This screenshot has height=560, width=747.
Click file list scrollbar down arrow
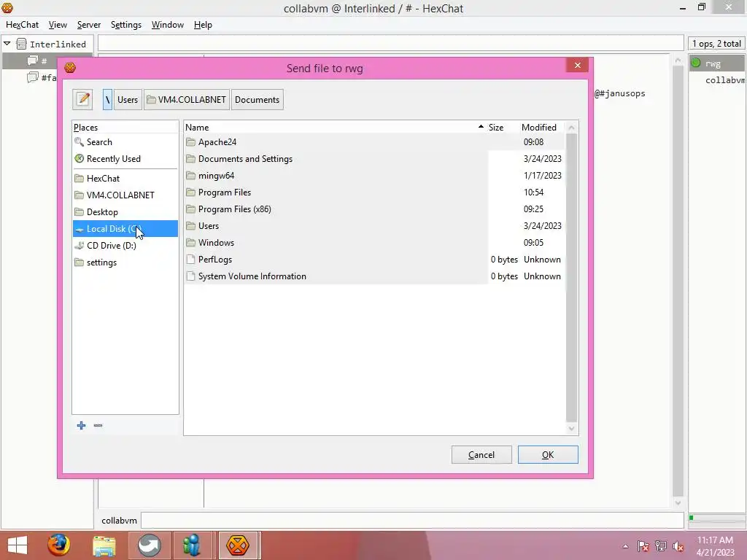pyautogui.click(x=572, y=429)
